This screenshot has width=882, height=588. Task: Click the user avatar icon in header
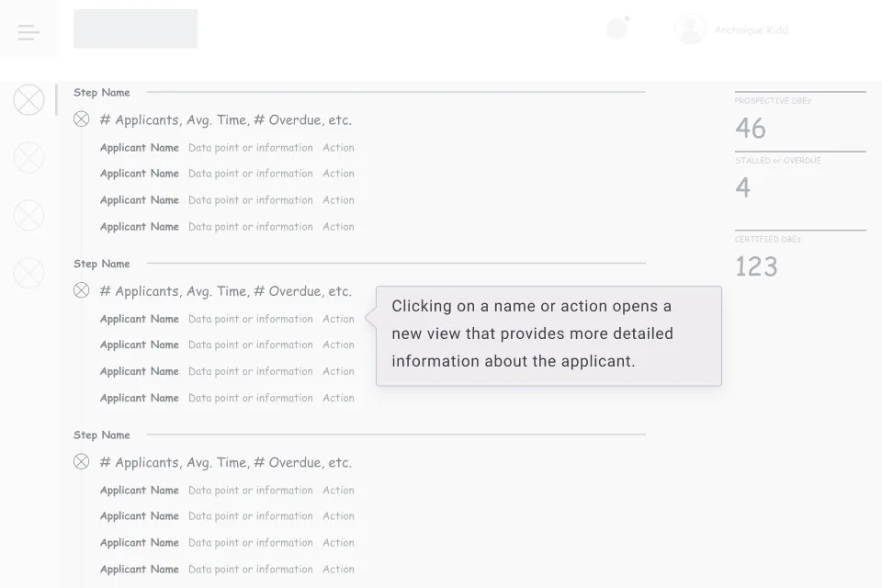coord(689,28)
